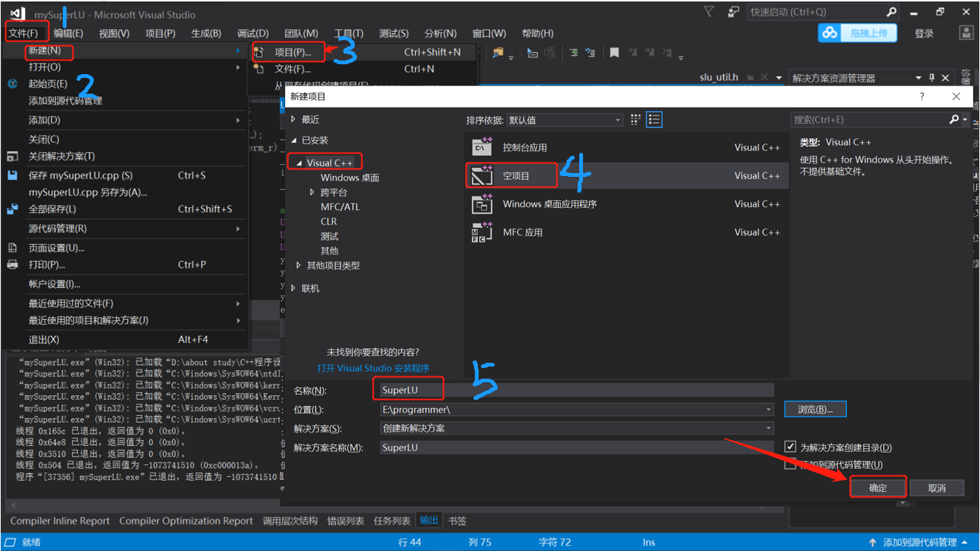Click the printer icon beside 打印(P)
This screenshot has width=980, height=551.
(12, 265)
